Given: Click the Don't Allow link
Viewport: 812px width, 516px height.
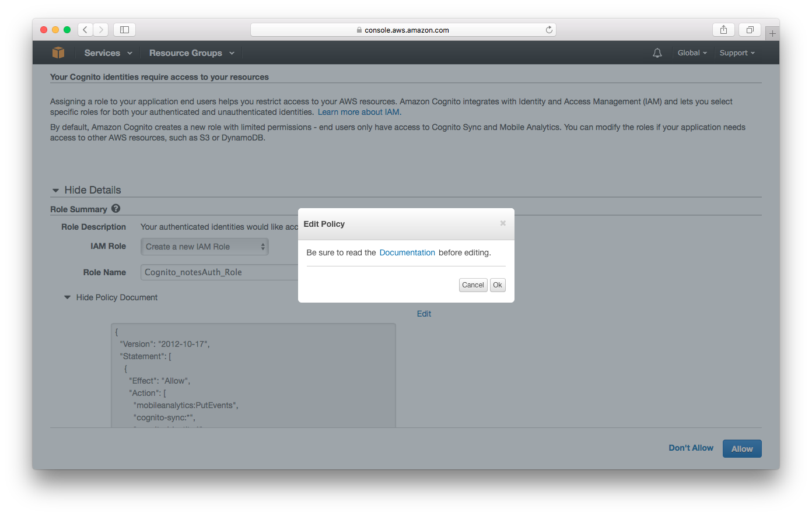Looking at the screenshot, I should click(x=691, y=448).
